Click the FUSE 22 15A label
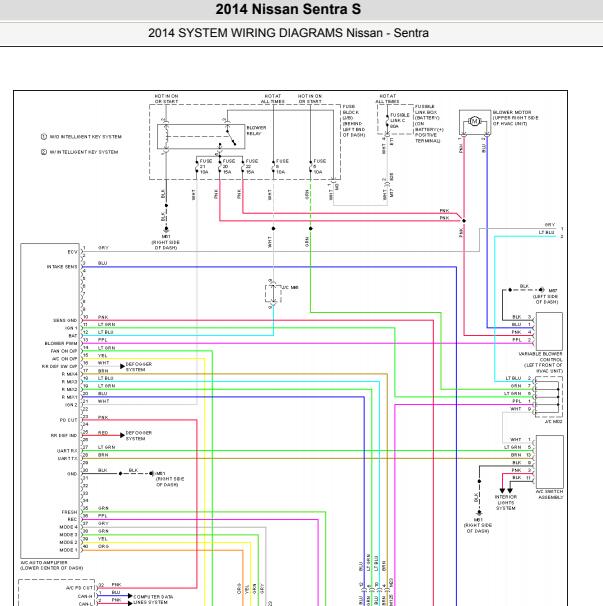 pos(252,166)
